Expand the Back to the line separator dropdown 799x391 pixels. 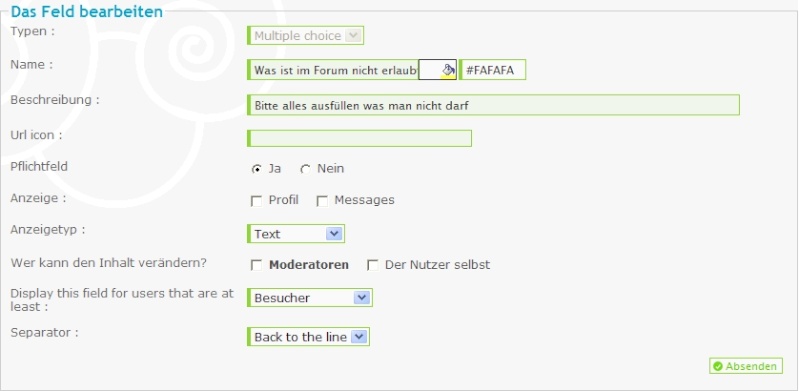coord(308,337)
